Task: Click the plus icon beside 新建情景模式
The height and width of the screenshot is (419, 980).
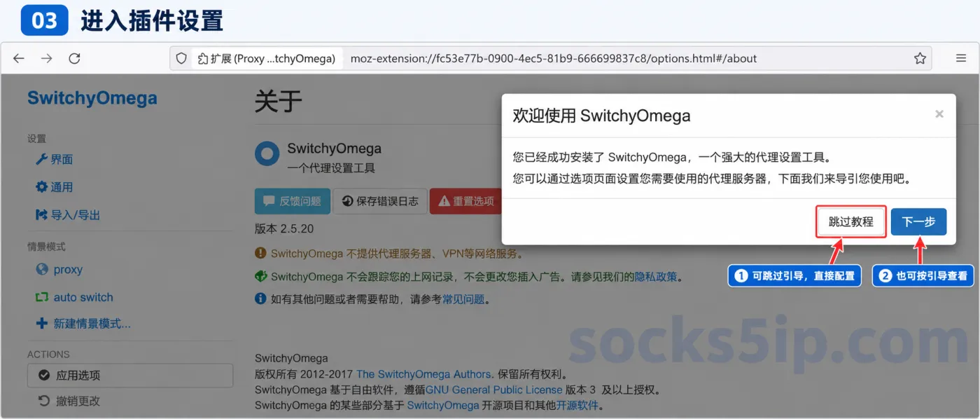Action: (x=41, y=324)
